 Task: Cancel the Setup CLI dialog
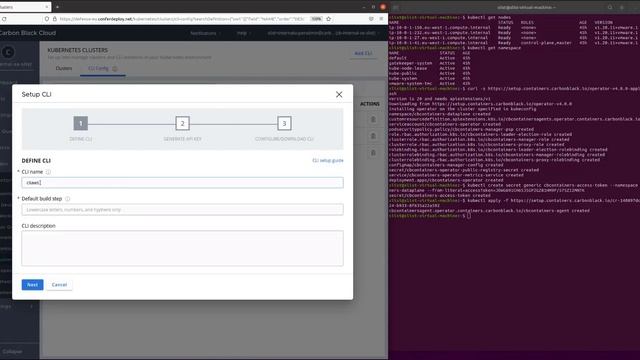click(x=59, y=284)
